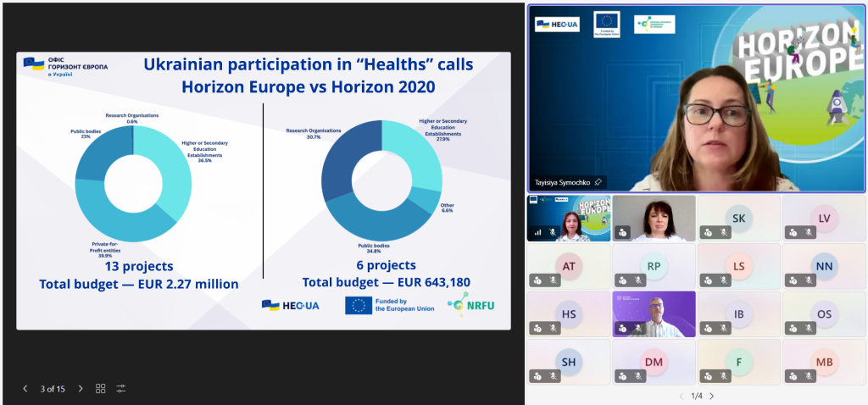
Task: Click the shared presentation slide
Action: click(264, 191)
